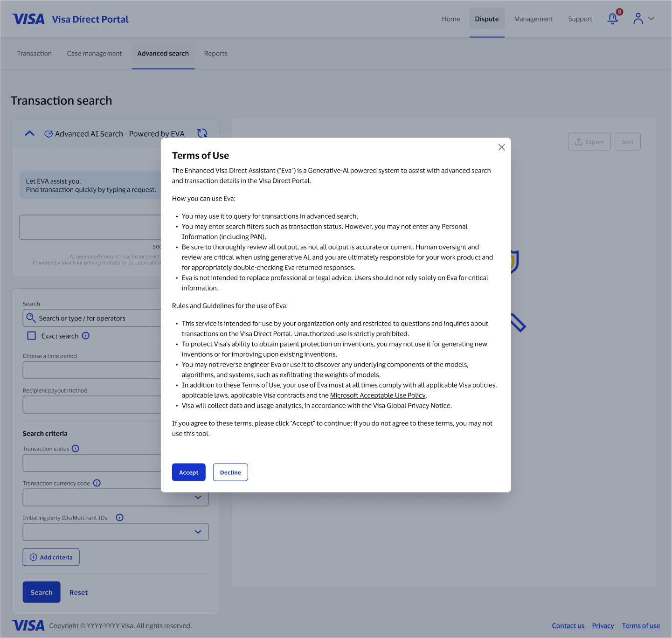Screen dimensions: 672x638
Task: View info tooltip for Transaction currency code
Action: 97,483
